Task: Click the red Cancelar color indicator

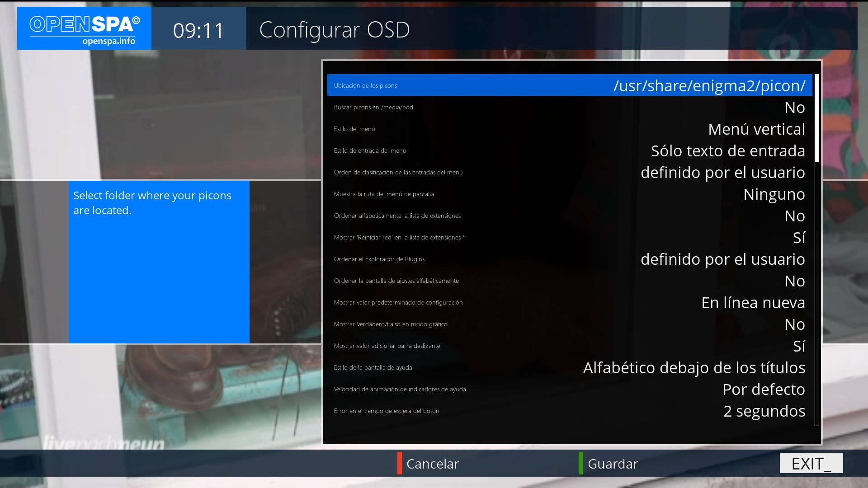Action: [400, 463]
